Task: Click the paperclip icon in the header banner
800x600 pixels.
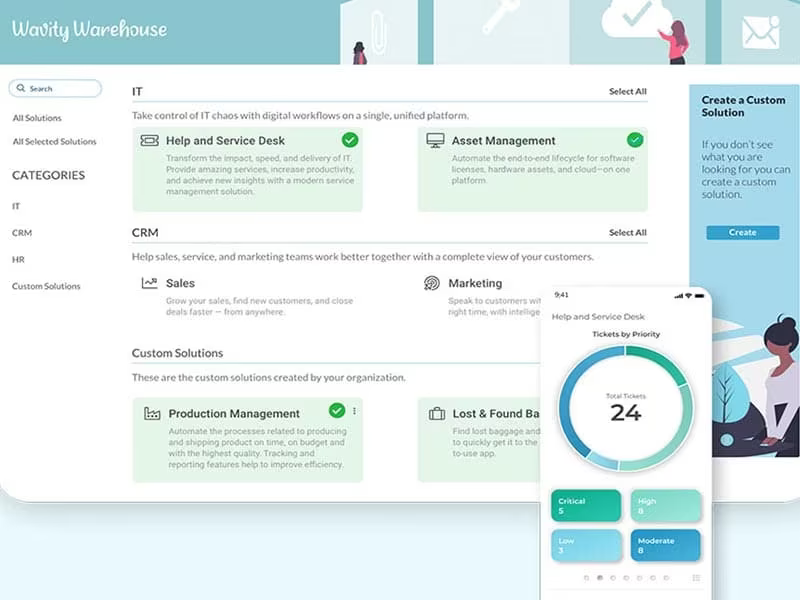Action: pyautogui.click(x=378, y=32)
